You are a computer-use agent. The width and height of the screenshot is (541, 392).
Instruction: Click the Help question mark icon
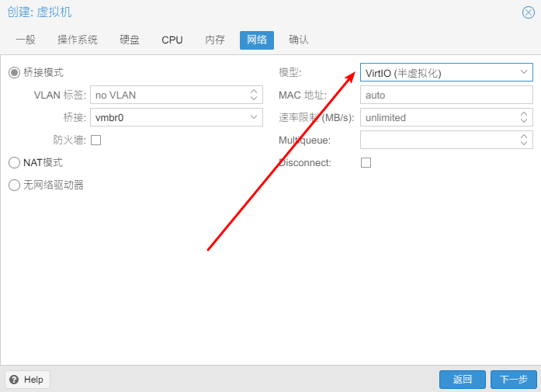(14, 380)
